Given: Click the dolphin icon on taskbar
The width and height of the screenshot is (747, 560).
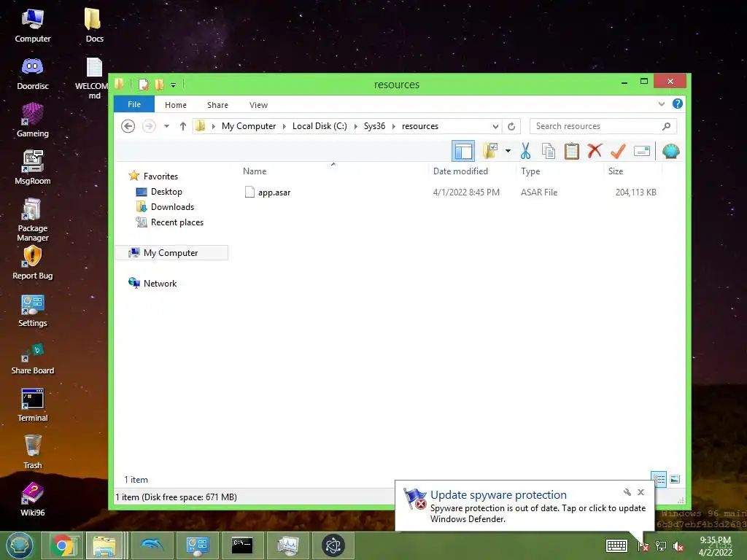Looking at the screenshot, I should [x=152, y=545].
